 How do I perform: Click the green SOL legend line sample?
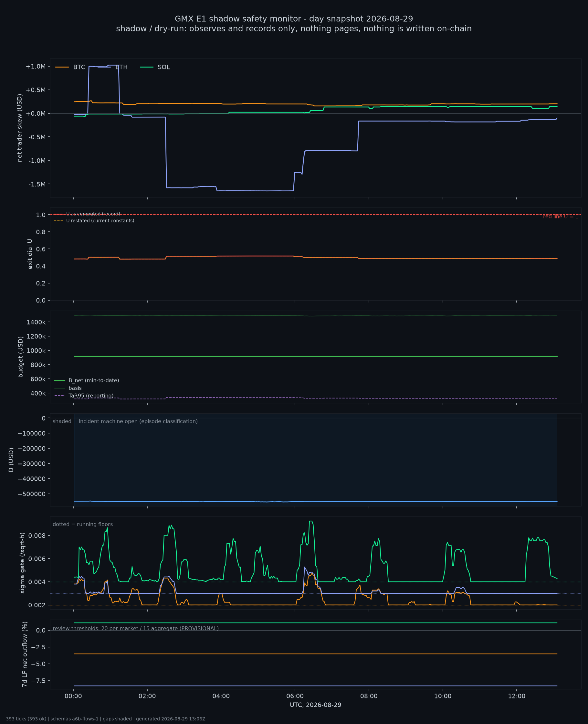(x=147, y=67)
